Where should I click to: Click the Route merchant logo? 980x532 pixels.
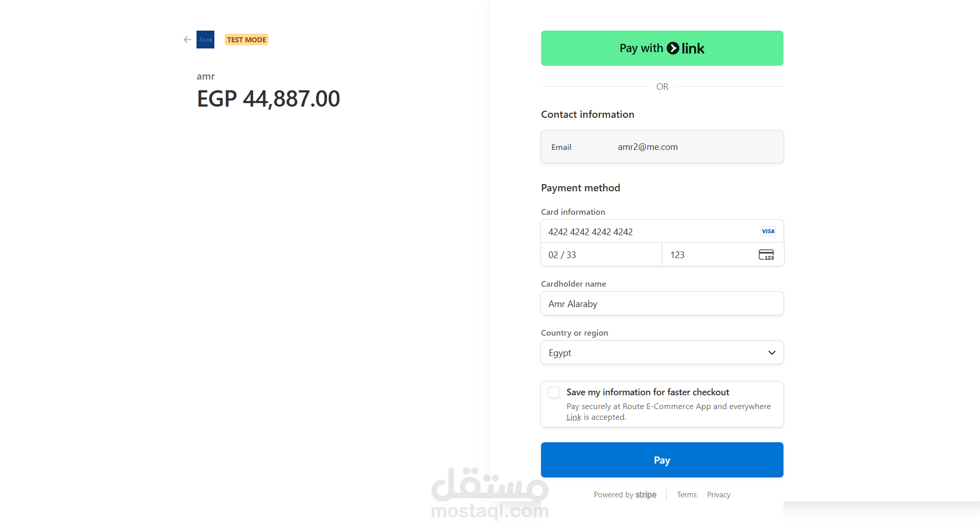(x=205, y=40)
